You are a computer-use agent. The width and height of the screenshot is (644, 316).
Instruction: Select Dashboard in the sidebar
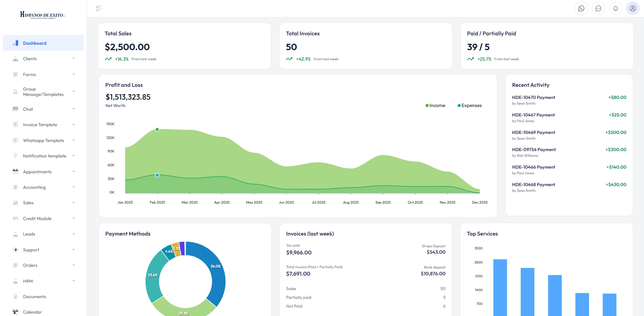point(35,43)
